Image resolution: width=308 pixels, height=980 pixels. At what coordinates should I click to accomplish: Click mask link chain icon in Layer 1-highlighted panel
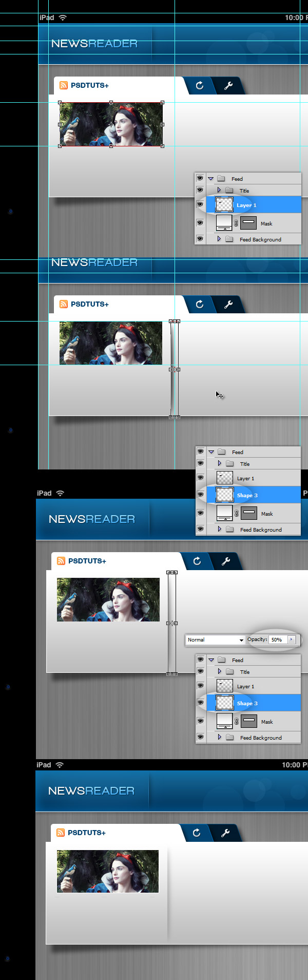click(x=236, y=223)
